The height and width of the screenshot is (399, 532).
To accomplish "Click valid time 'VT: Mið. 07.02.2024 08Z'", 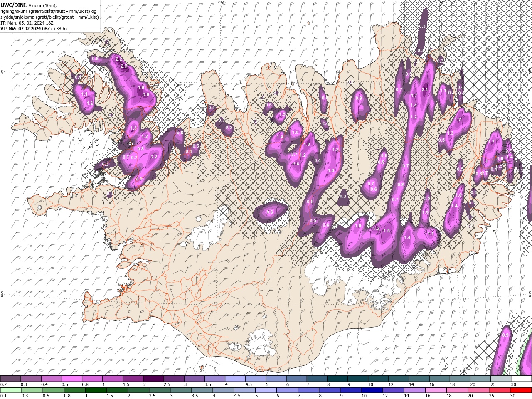I will [x=25, y=29].
